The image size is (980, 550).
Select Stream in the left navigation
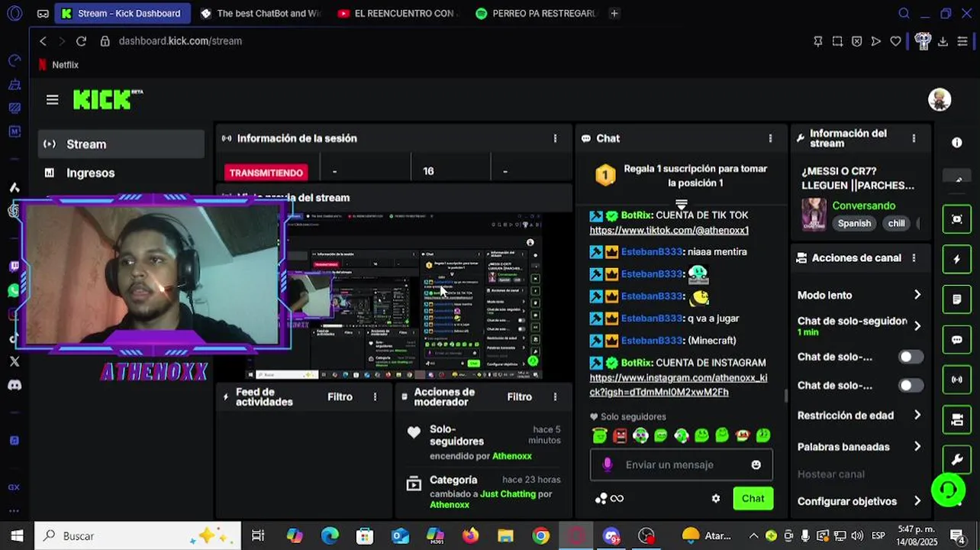121,144
